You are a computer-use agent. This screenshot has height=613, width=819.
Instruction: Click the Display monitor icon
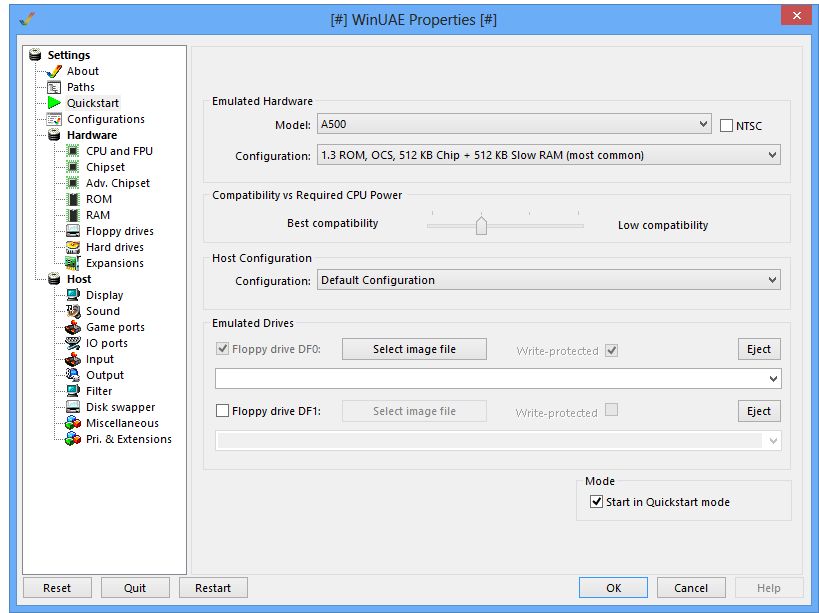[73, 295]
